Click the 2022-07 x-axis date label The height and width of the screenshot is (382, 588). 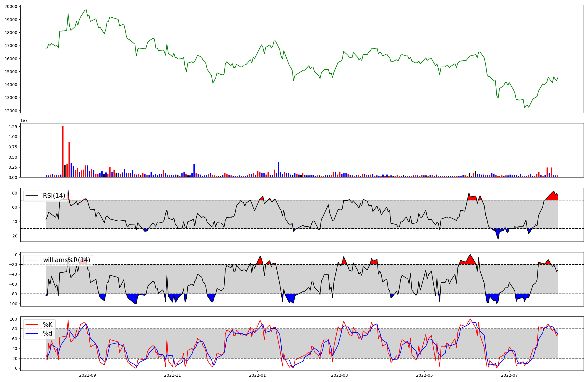tap(509, 375)
